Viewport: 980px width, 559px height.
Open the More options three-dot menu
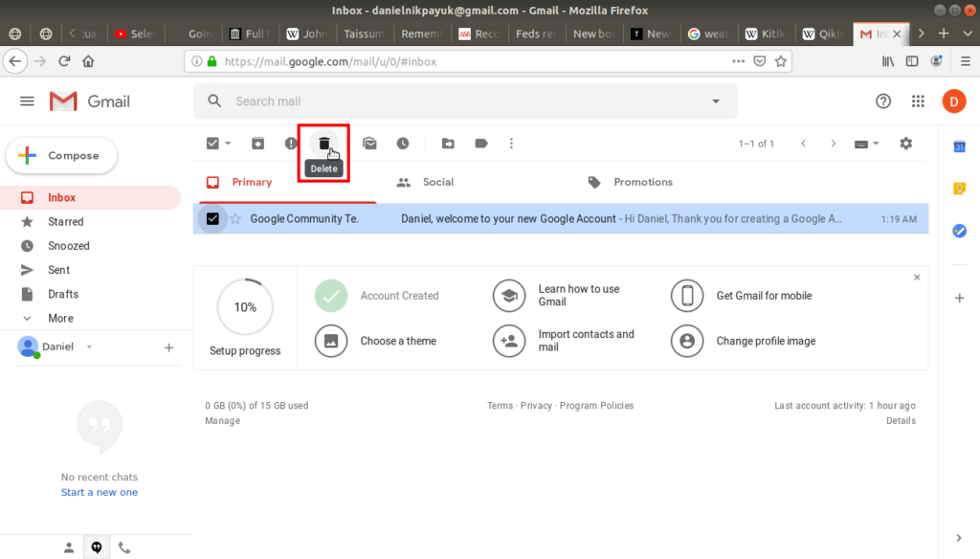[511, 144]
